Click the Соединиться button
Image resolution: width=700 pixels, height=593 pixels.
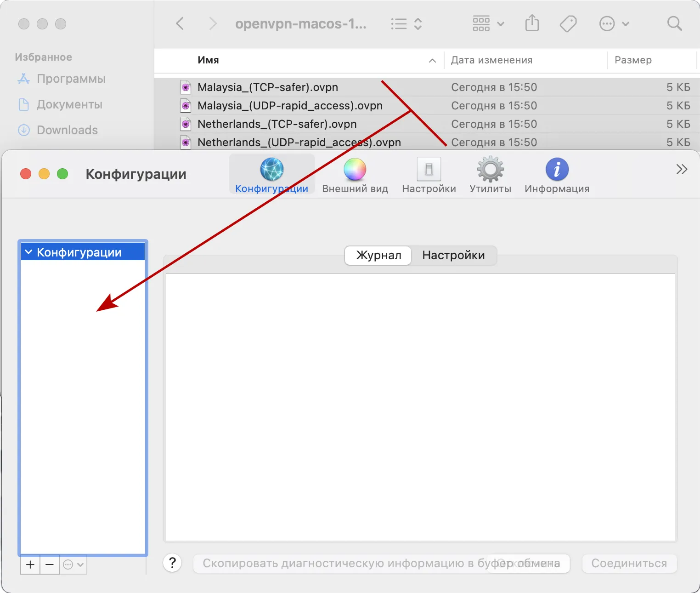point(629,563)
